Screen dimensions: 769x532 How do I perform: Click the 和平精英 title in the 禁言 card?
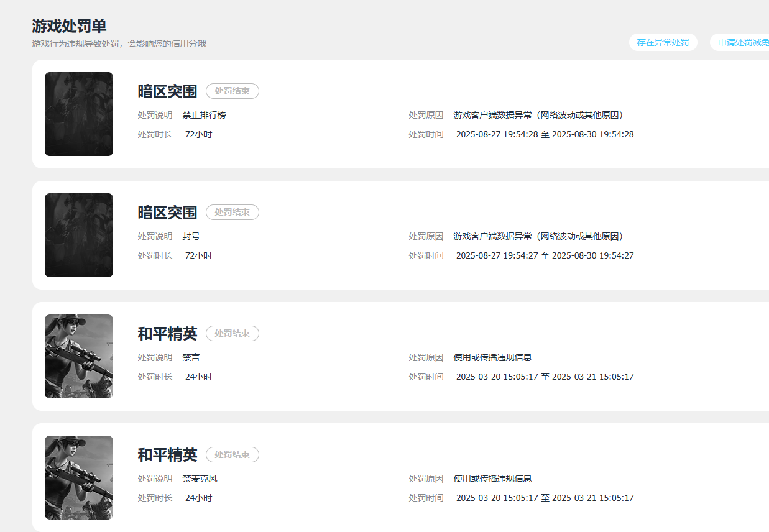tap(167, 334)
